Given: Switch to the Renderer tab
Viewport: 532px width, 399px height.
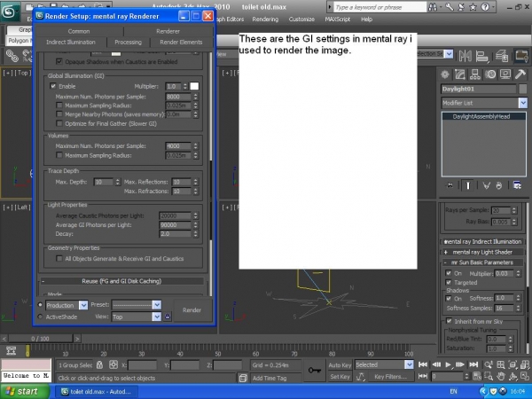Looking at the screenshot, I should (168, 31).
